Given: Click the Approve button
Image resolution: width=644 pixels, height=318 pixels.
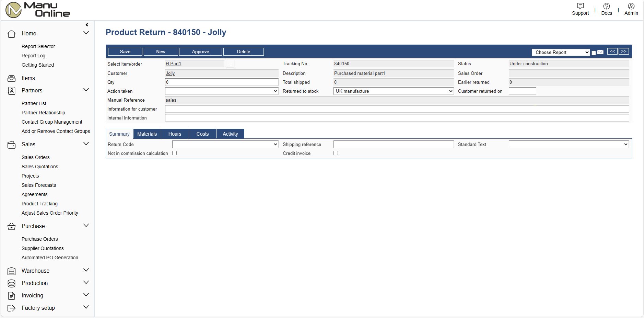Looking at the screenshot, I should (200, 52).
